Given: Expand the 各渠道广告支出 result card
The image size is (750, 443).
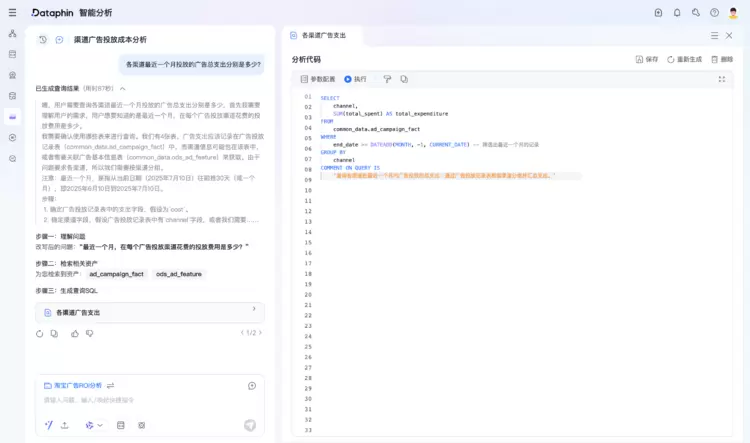Looking at the screenshot, I should pyautogui.click(x=253, y=309).
